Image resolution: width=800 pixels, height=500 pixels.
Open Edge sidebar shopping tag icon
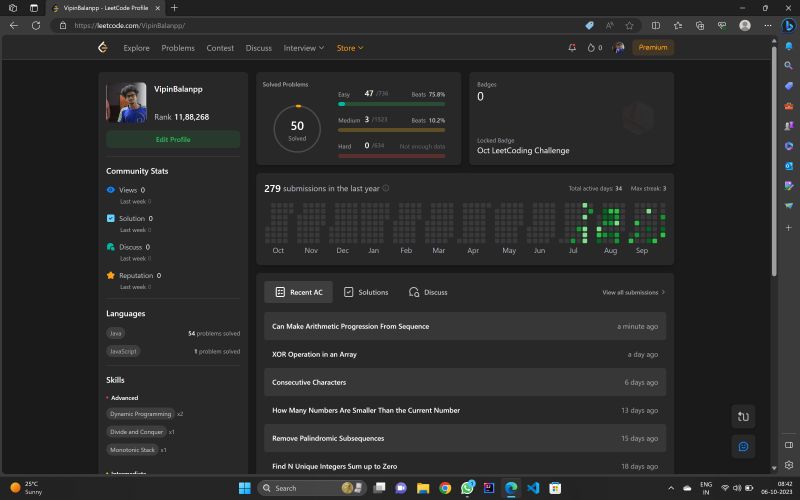pyautogui.click(x=788, y=86)
